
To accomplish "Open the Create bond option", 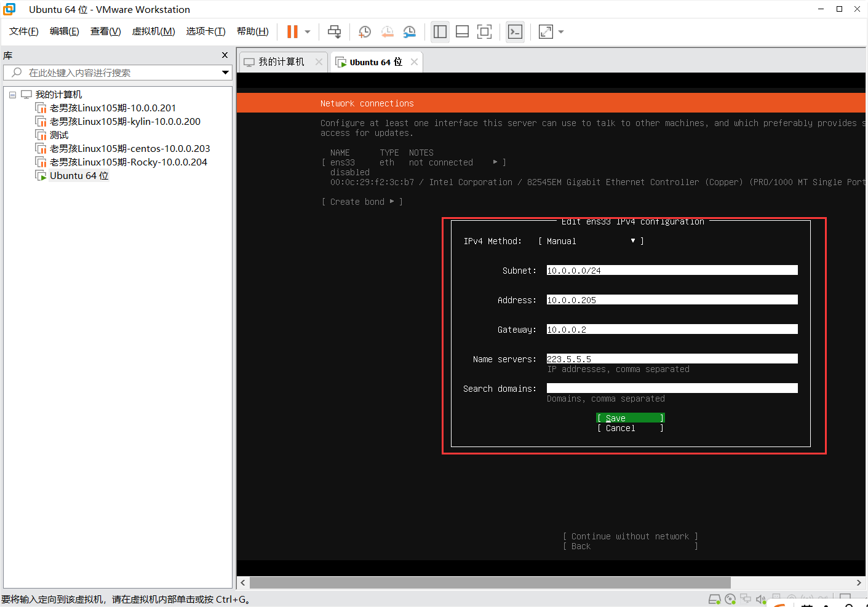I will point(362,202).
